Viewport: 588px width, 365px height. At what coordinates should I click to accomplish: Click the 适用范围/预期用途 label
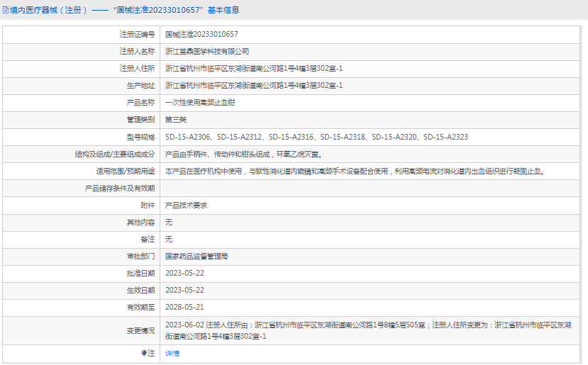pyautogui.click(x=126, y=172)
